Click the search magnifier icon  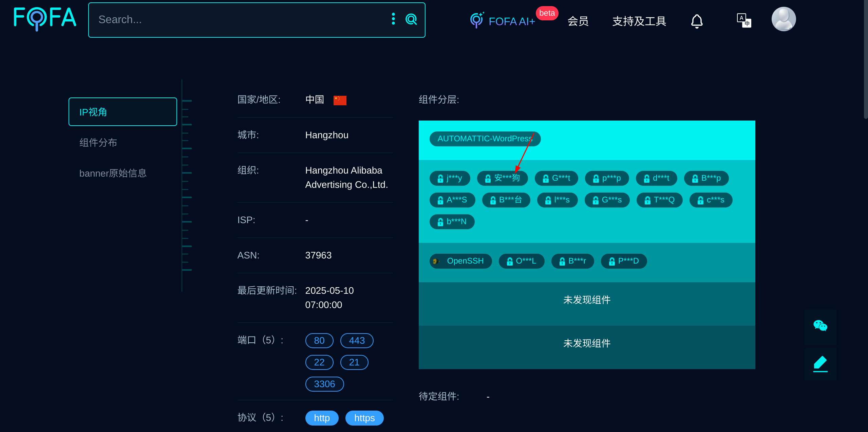coord(411,19)
